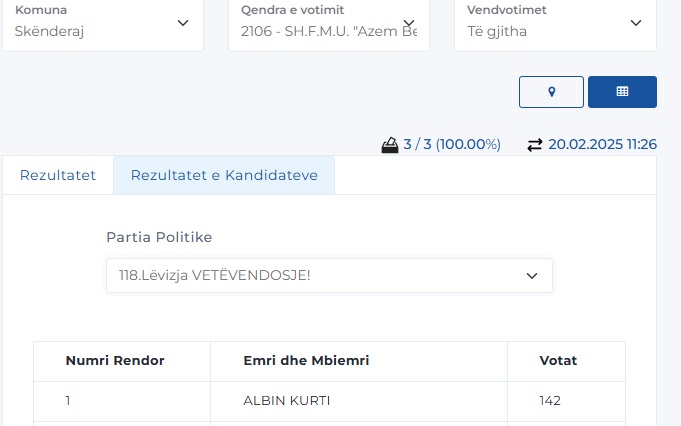Image resolution: width=681 pixels, height=426 pixels.
Task: Expand the Partia Politike party selector
Action: (x=329, y=275)
